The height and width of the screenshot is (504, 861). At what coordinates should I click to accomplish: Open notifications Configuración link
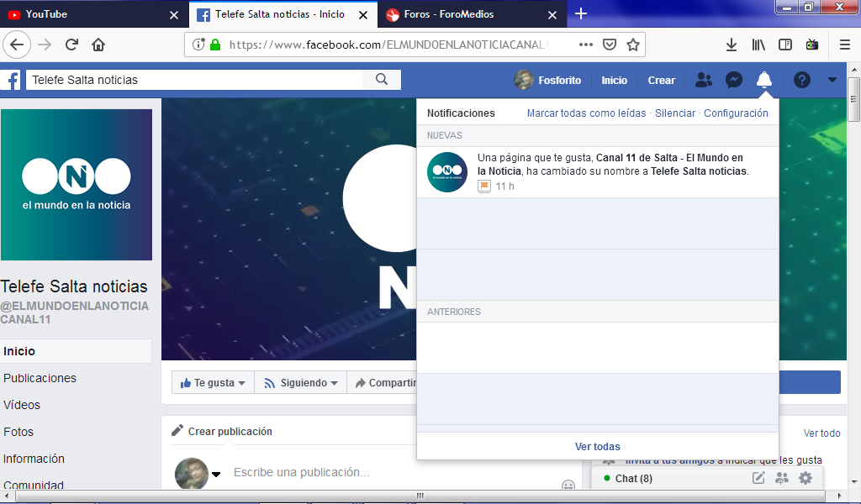pos(736,113)
